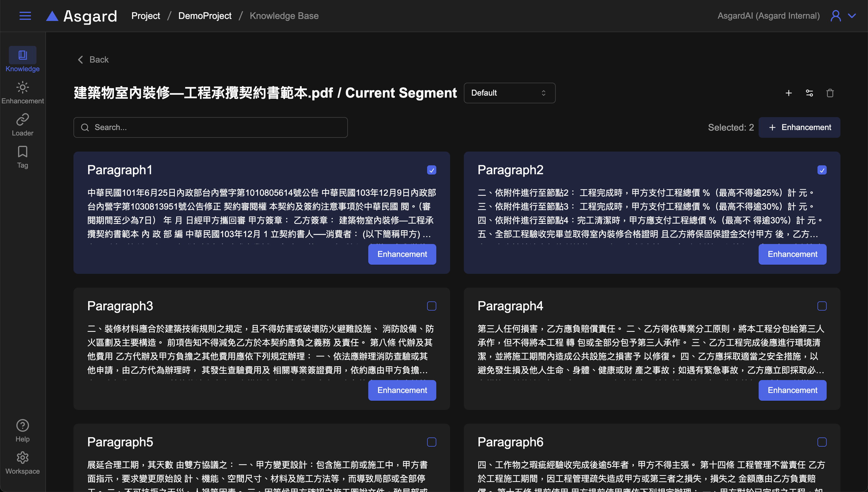Click the trash icon to delete
The image size is (868, 492).
click(830, 93)
